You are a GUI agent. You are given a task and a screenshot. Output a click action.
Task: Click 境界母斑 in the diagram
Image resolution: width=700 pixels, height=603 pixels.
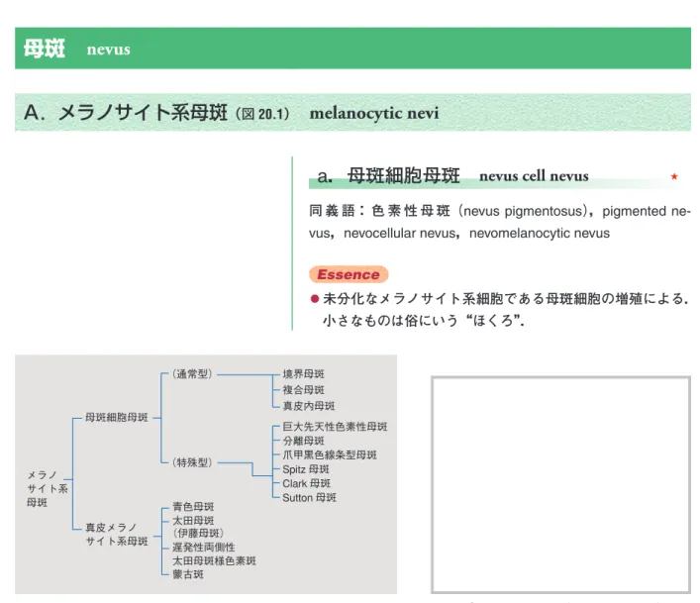(303, 374)
